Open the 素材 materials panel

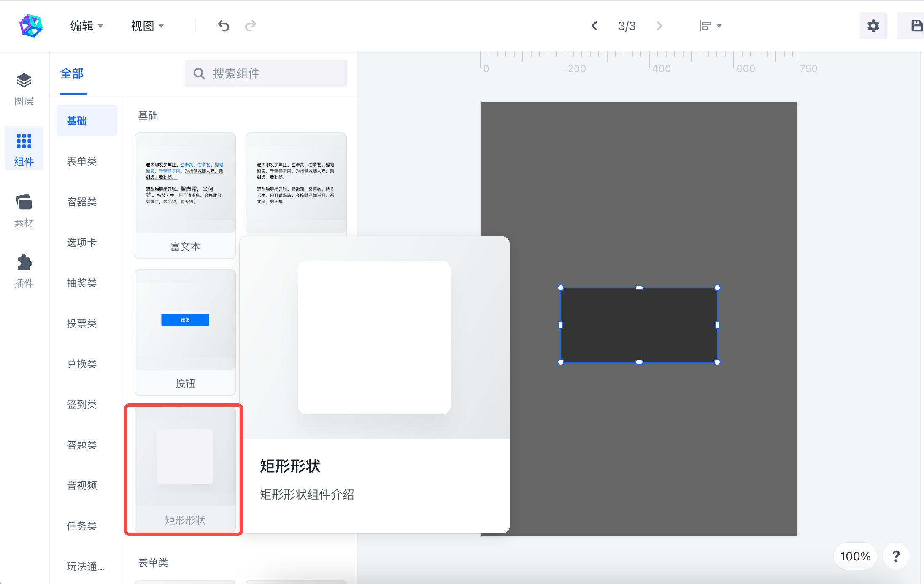(24, 211)
